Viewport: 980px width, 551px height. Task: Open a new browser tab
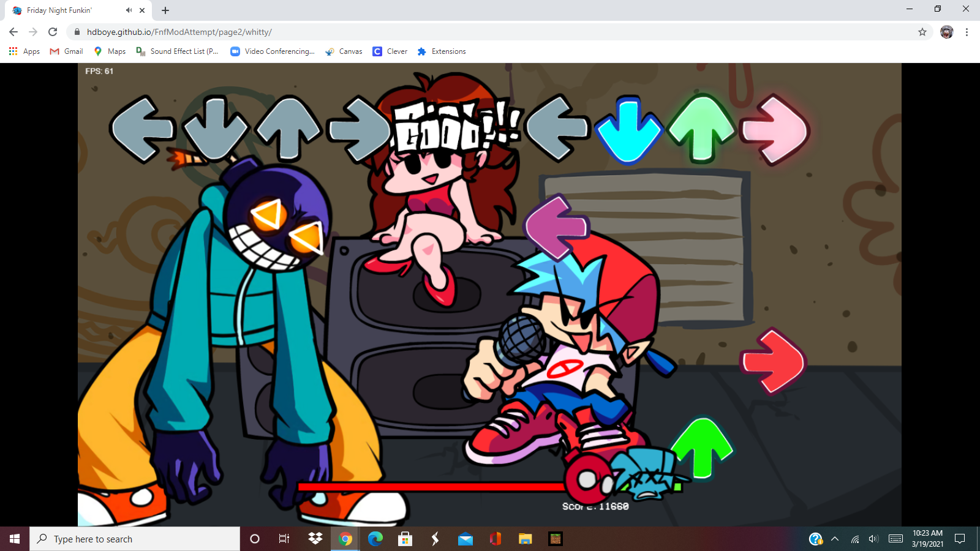pyautogui.click(x=165, y=10)
